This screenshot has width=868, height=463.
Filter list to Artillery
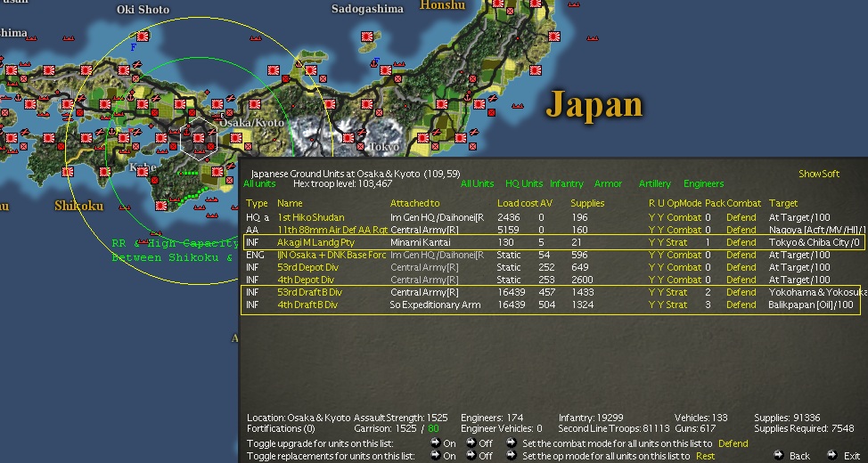coord(654,183)
